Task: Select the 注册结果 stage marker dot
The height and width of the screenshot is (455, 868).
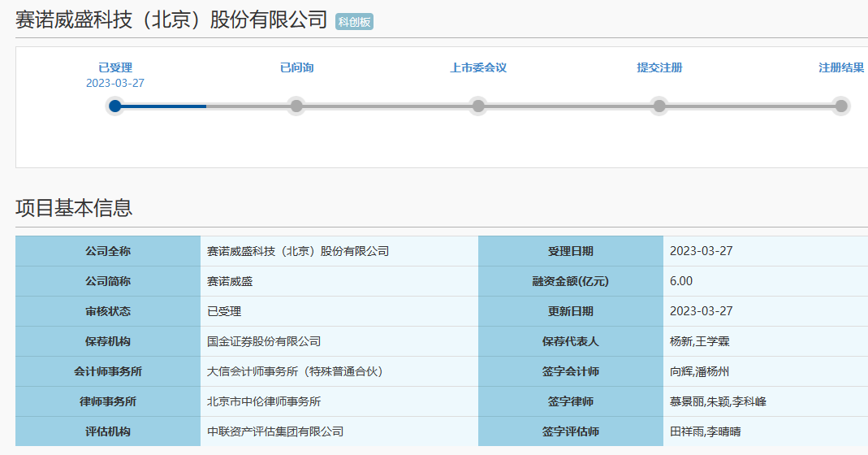Action: click(x=841, y=106)
